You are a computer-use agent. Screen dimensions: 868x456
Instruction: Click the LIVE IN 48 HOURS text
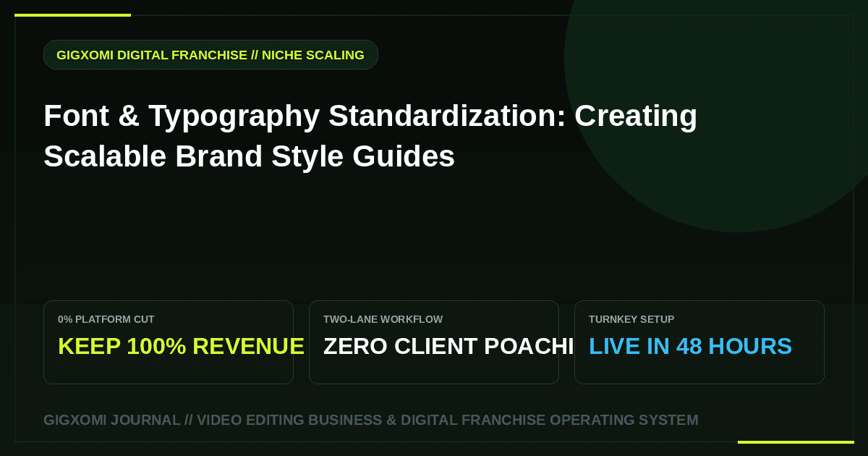(690, 346)
